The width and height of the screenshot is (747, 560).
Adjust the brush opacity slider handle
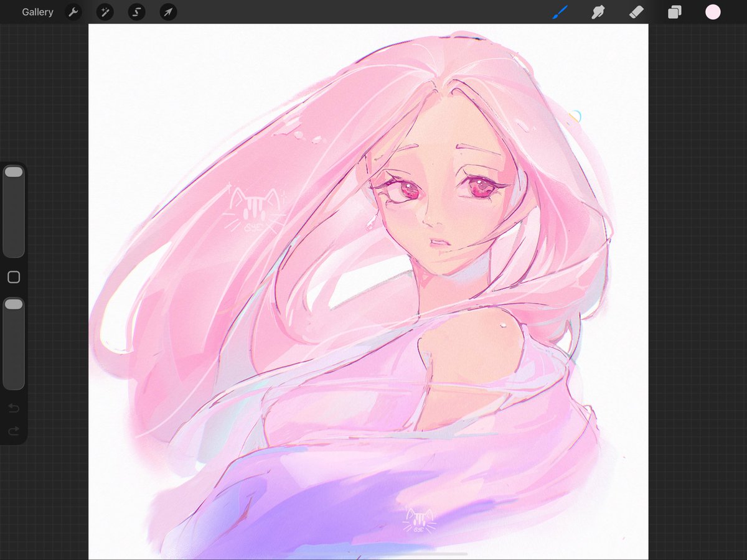click(x=14, y=304)
